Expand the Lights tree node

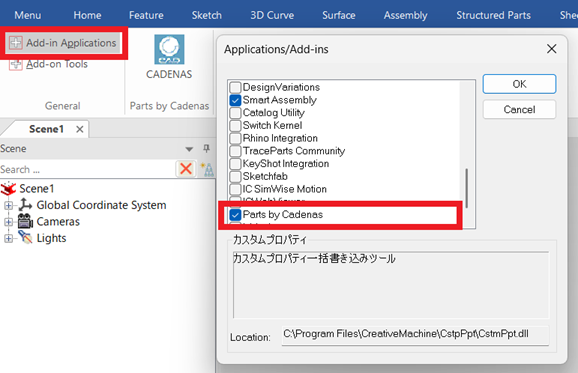pyautogui.click(x=8, y=238)
